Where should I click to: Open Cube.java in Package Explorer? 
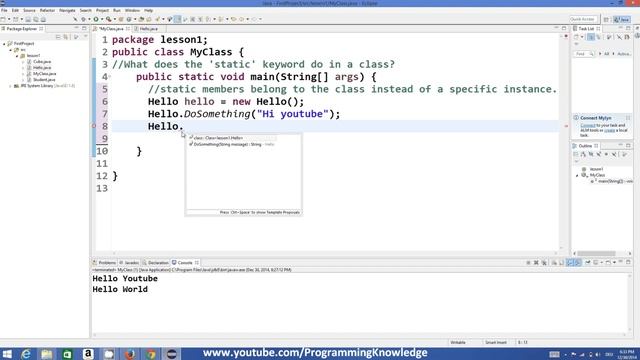[42, 62]
